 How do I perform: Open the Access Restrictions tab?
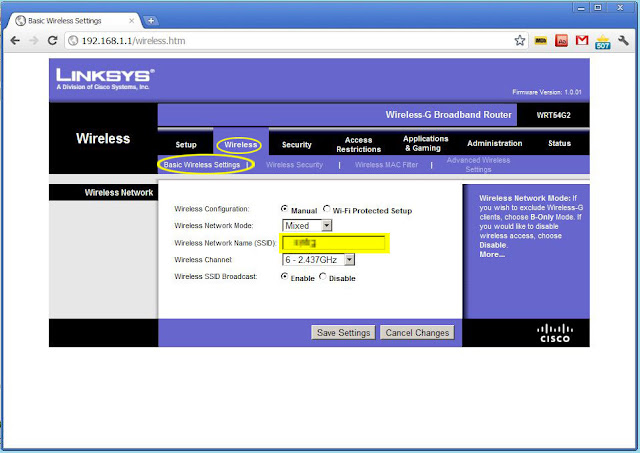[358, 144]
